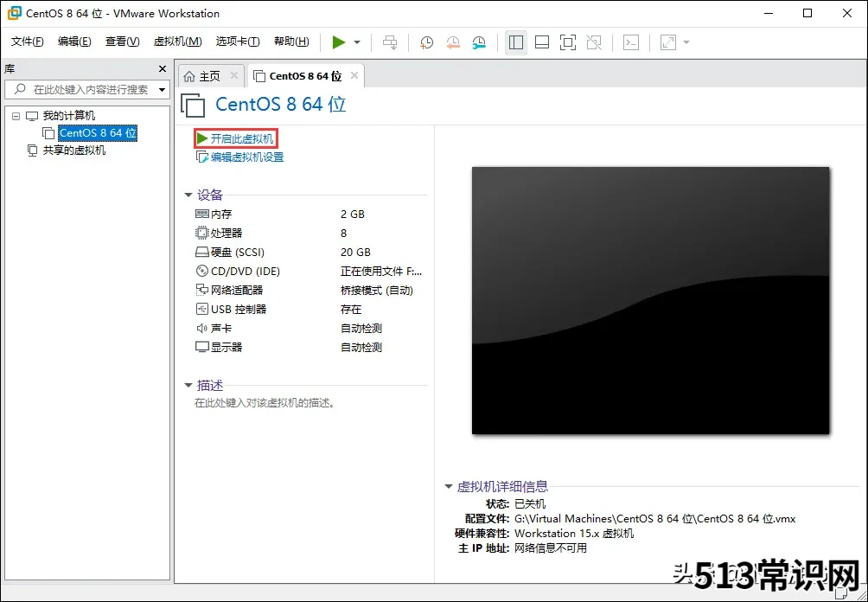
Task: Open the library search filter dropdown
Action: coord(163,90)
